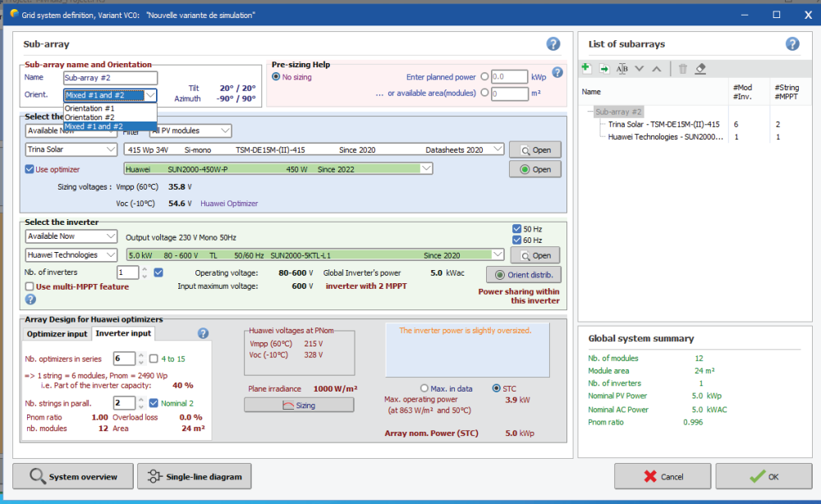Click help icon in Array Design section
Image resolution: width=821 pixels, height=504 pixels.
coord(204,333)
